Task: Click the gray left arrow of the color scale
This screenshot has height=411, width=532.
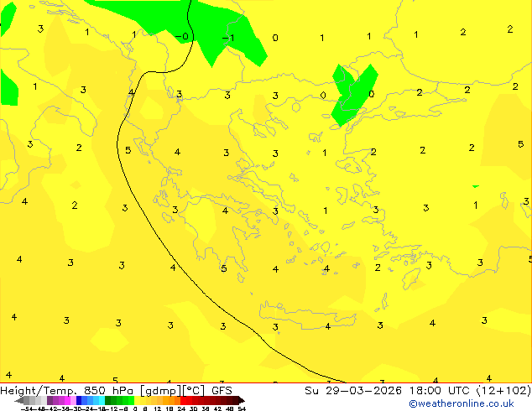Action: (x=19, y=400)
